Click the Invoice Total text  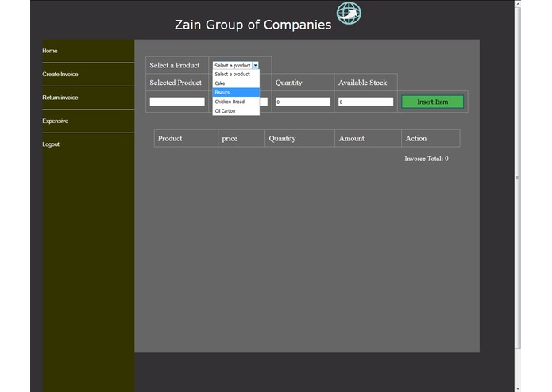click(427, 159)
